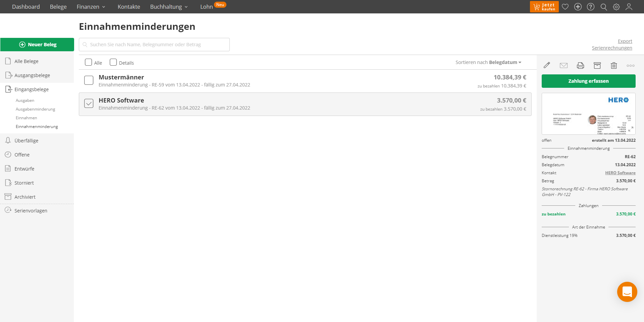This screenshot has width=644, height=322.
Task: Click the archive box icon in toolbar
Action: (x=597, y=65)
